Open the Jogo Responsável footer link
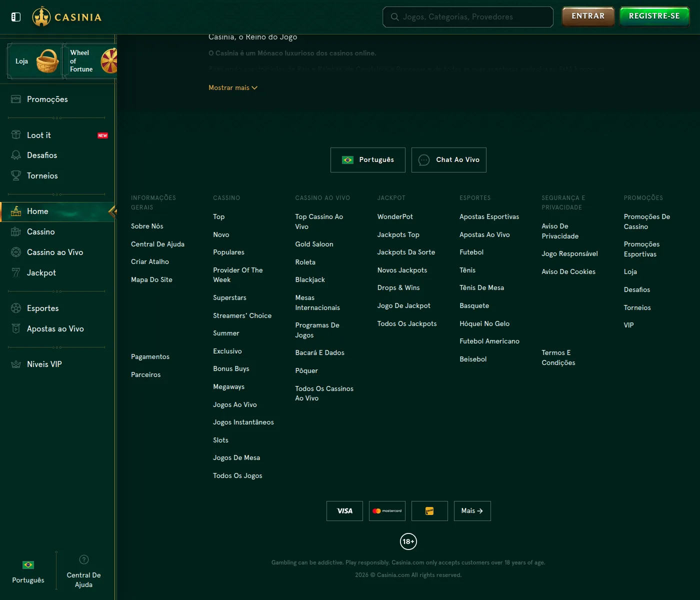The height and width of the screenshot is (600, 700). 569,254
